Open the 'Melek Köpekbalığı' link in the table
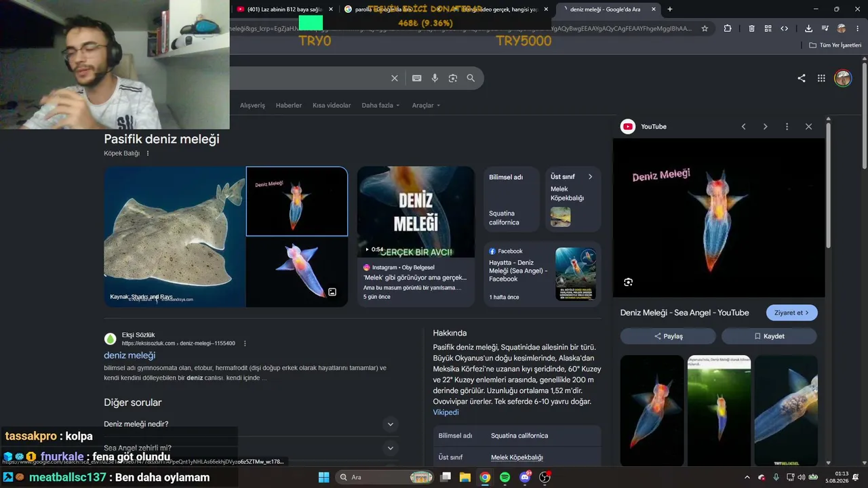The height and width of the screenshot is (488, 868). 517,457
